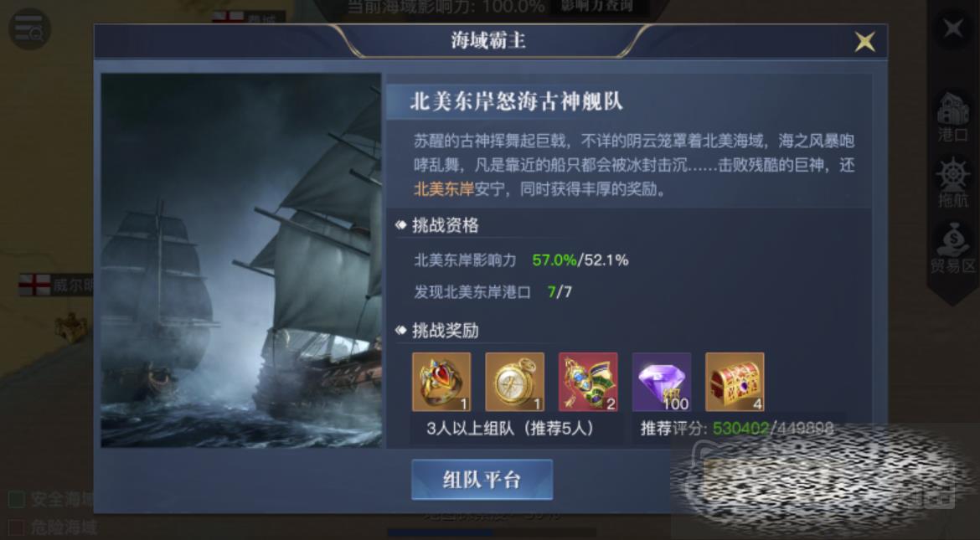The image size is (980, 540).
Task: Click the ghost ship storm illustration
Action: coord(240,260)
